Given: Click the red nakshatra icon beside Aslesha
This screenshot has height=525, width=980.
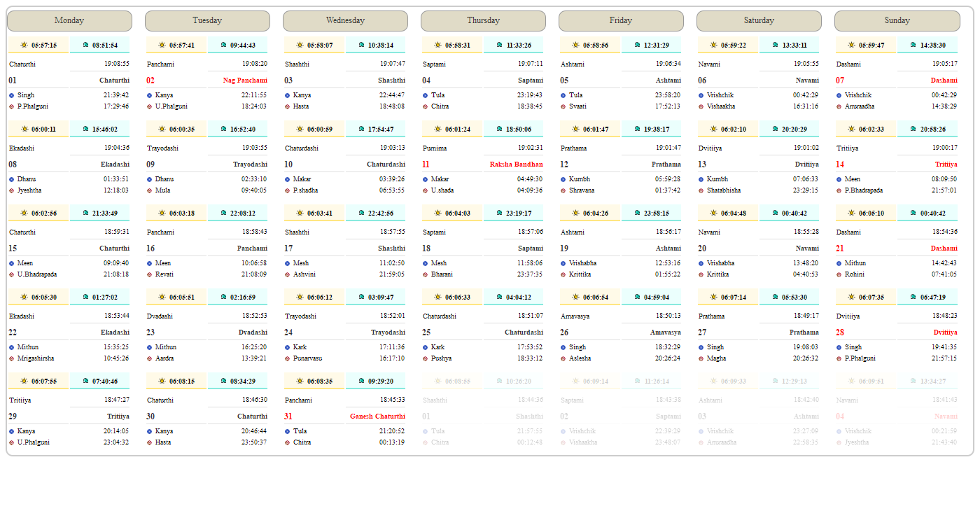Looking at the screenshot, I should coord(563,358).
